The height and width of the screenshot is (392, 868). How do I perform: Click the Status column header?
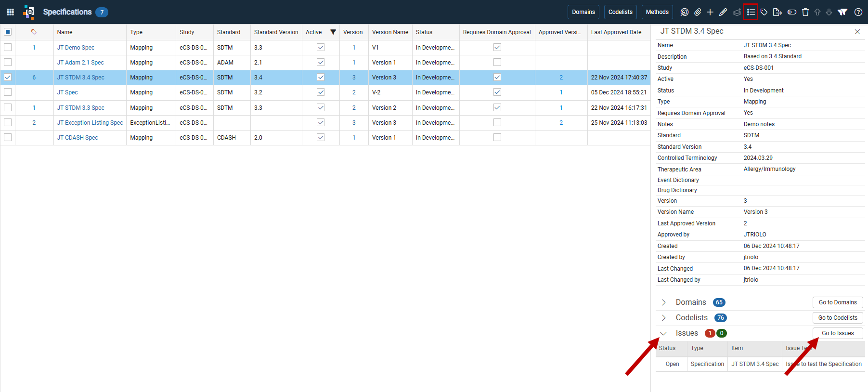[424, 32]
